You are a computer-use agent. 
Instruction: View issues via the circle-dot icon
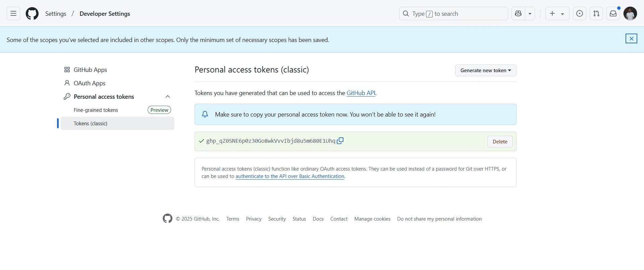pos(580,13)
